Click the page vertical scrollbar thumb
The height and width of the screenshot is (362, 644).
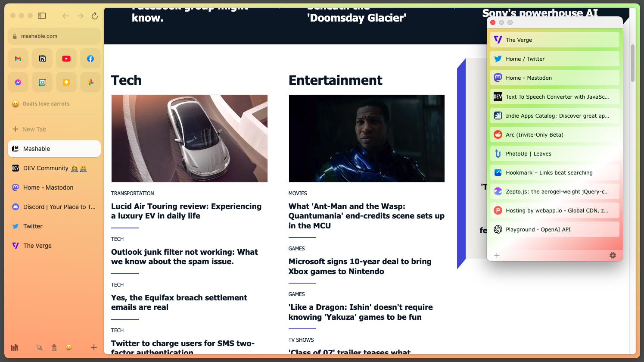(633, 63)
